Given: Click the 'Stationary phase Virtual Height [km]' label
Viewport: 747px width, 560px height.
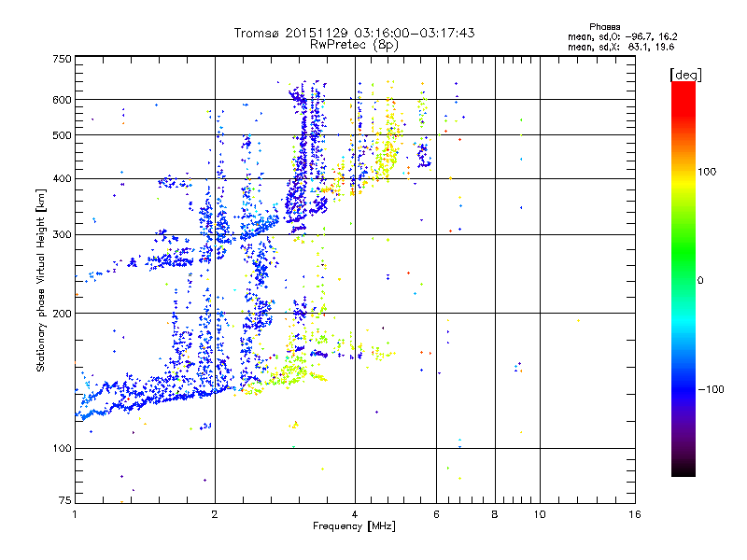Looking at the screenshot, I should point(41,281).
